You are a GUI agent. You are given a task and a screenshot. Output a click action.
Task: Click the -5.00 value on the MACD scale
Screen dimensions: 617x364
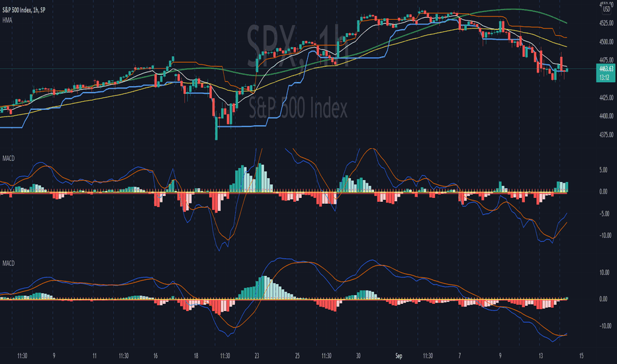point(603,214)
